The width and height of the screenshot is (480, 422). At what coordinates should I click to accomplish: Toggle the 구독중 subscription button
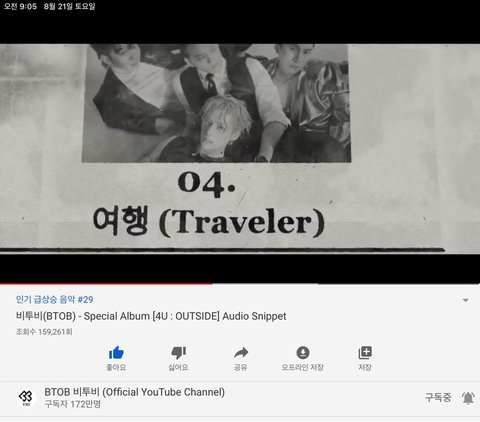(x=438, y=397)
